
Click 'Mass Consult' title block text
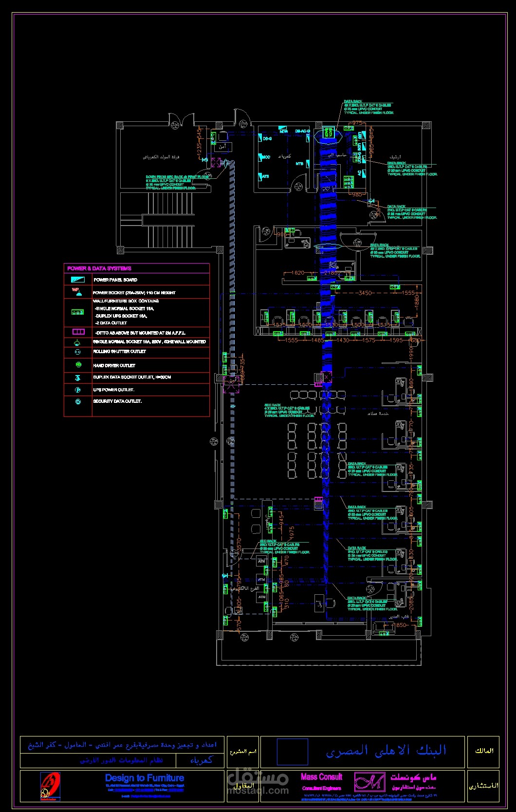click(321, 777)
